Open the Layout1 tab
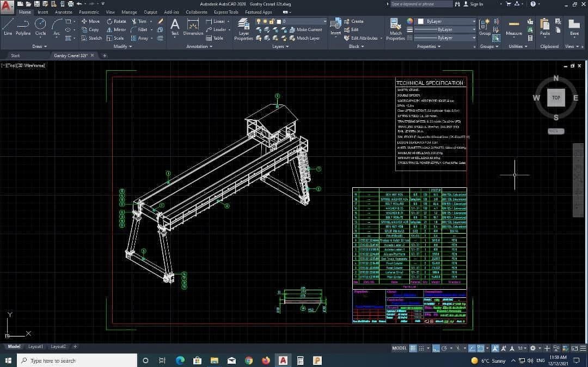Screen dimensions: 588x367 pos(35,346)
